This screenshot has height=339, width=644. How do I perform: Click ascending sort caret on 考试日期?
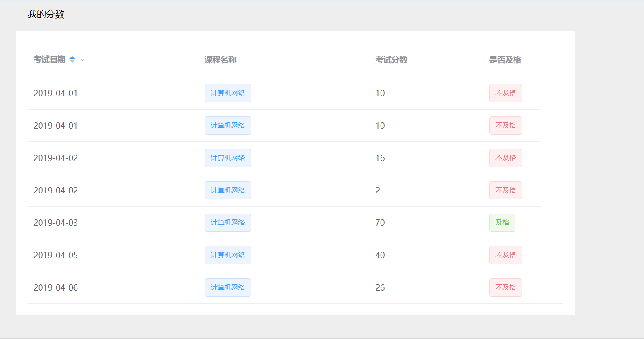click(72, 57)
